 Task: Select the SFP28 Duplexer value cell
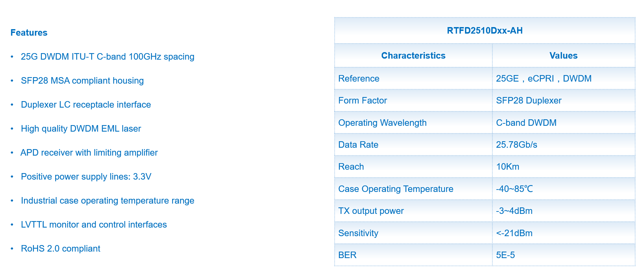pos(528,100)
